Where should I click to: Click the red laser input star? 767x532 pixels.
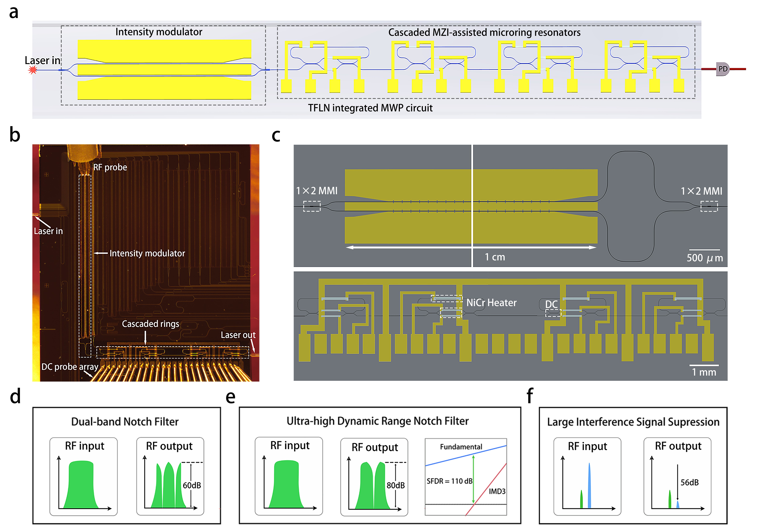33,70
